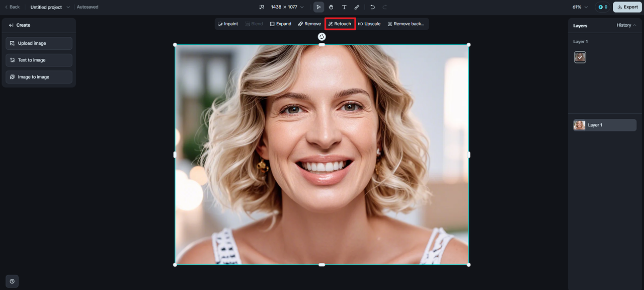This screenshot has width=644, height=290.
Task: Open the Retouch tool
Action: tap(340, 24)
